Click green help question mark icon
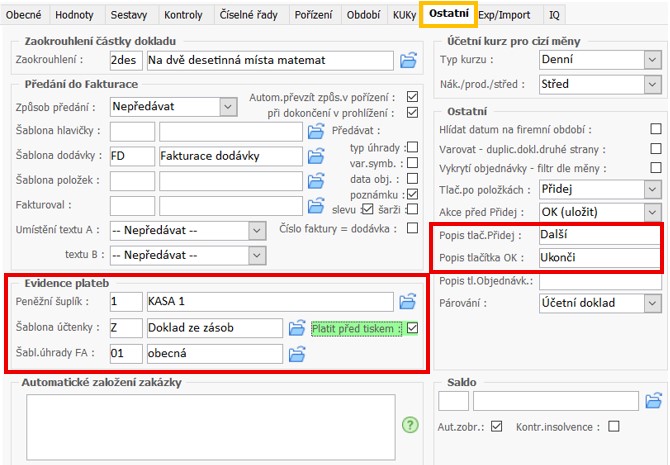Image resolution: width=670 pixels, height=465 pixels. click(410, 425)
